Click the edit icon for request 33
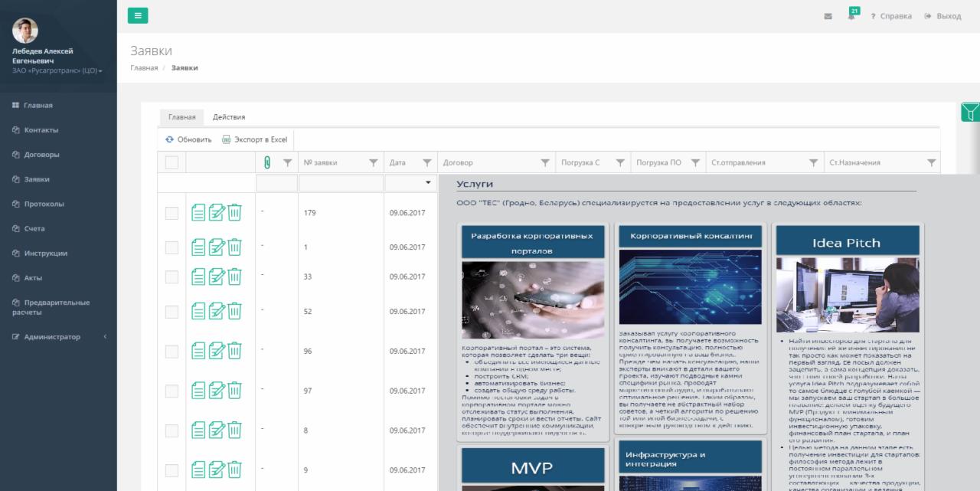 click(216, 277)
